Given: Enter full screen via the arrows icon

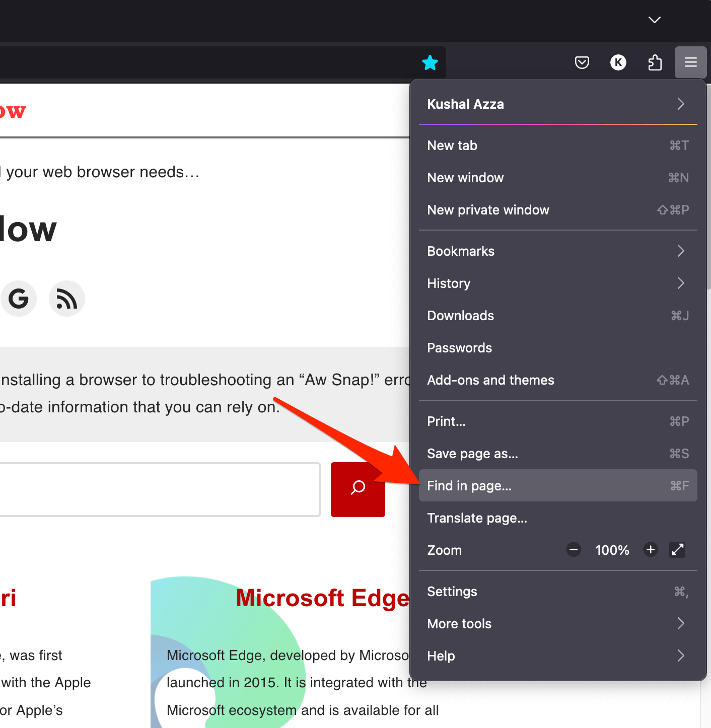Looking at the screenshot, I should pyautogui.click(x=677, y=549).
